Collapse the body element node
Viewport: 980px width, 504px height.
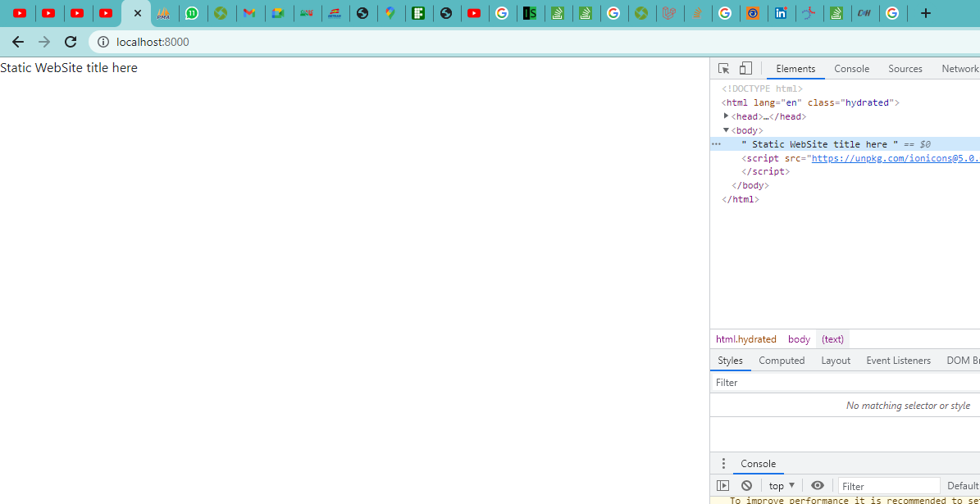click(726, 130)
